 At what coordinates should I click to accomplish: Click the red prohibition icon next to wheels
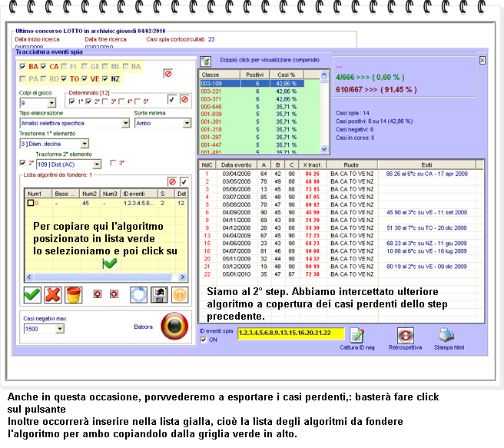[167, 74]
